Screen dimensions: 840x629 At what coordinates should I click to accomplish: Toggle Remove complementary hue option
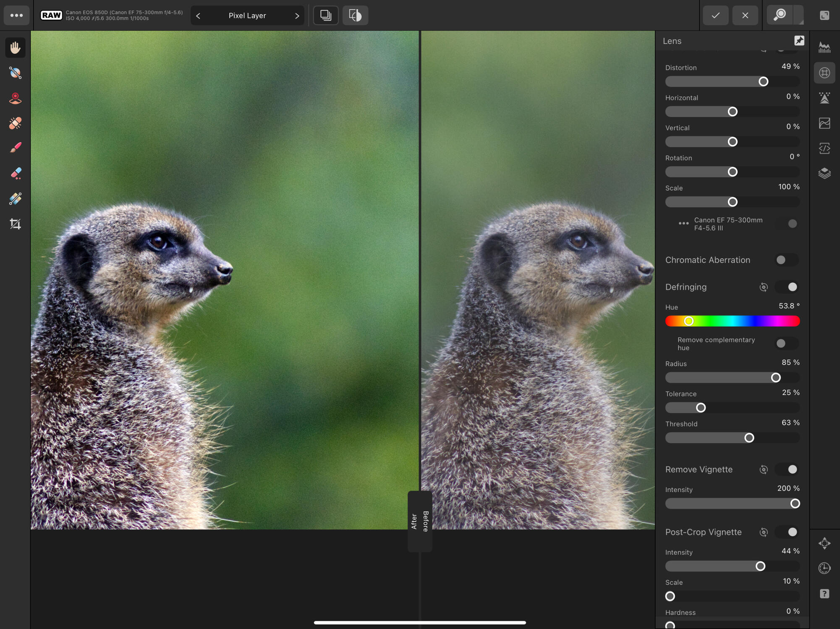click(786, 344)
